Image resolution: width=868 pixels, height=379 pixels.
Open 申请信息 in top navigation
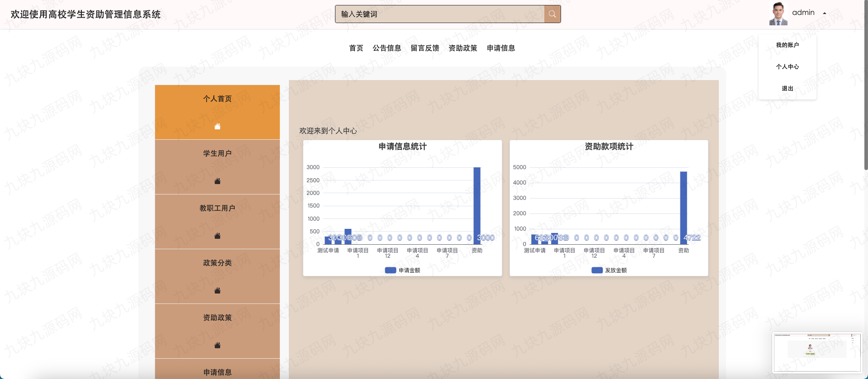(501, 48)
